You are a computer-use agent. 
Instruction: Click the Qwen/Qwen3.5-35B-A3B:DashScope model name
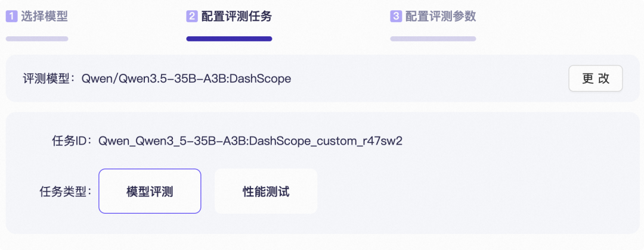point(186,79)
